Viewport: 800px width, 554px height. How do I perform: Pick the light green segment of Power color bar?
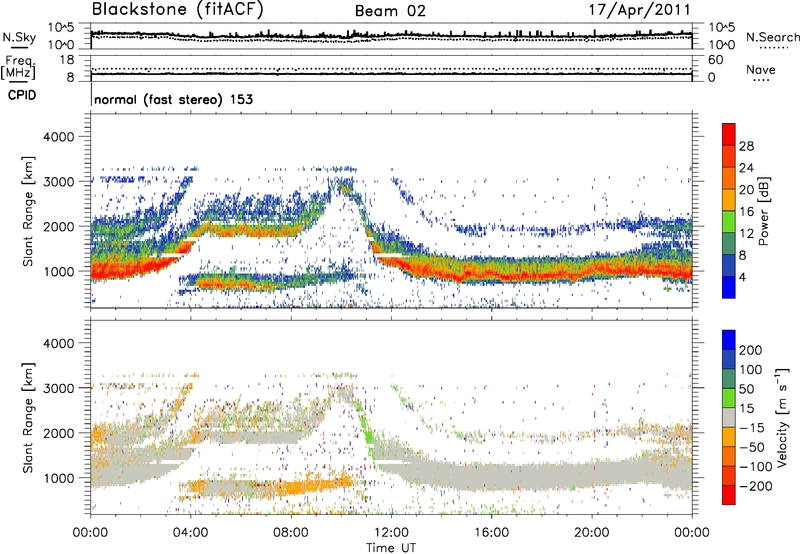point(729,222)
